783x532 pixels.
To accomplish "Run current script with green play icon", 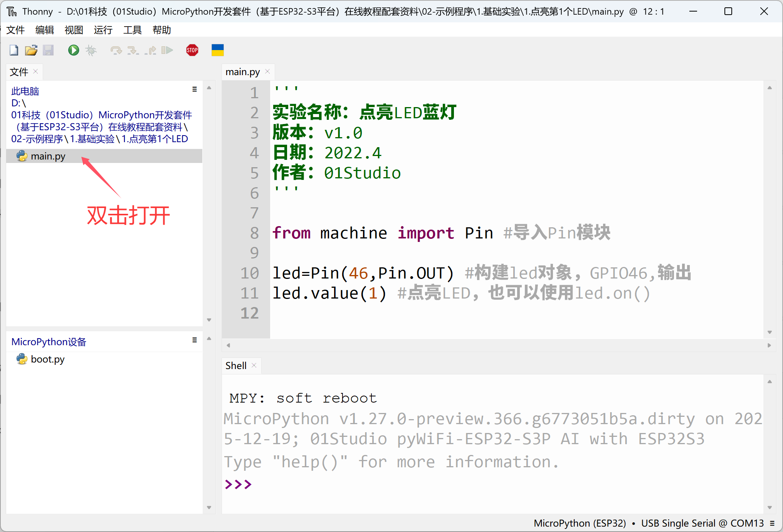I will coord(73,50).
